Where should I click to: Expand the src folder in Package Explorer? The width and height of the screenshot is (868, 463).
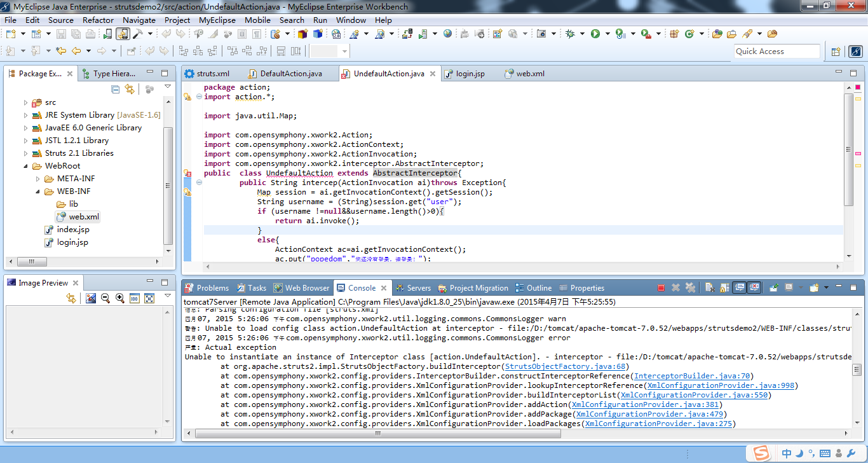[x=26, y=102]
